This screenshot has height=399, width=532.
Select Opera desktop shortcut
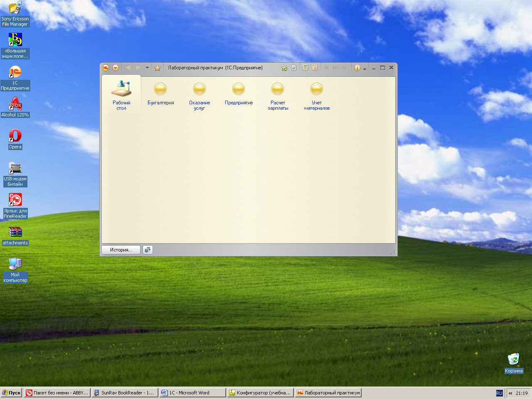point(15,139)
